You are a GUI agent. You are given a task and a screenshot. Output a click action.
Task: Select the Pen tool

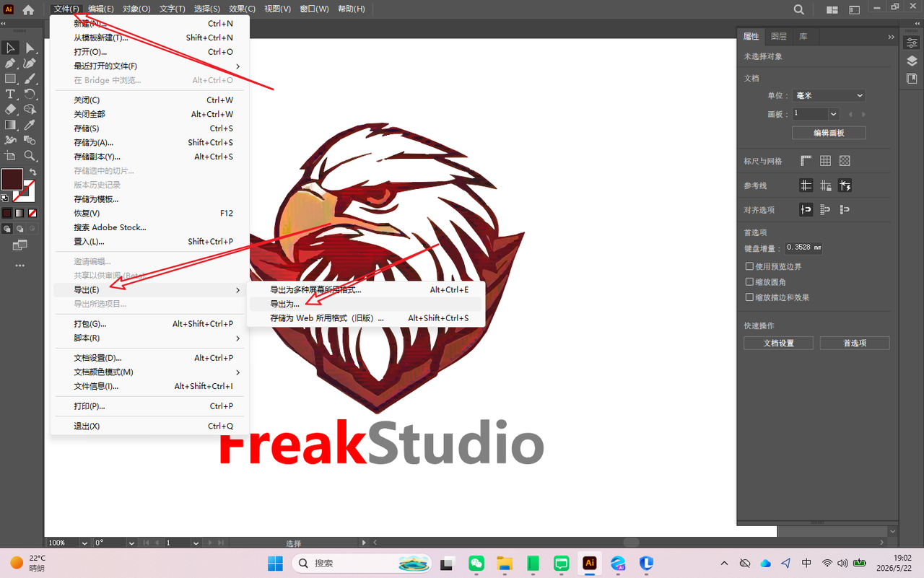click(x=10, y=63)
